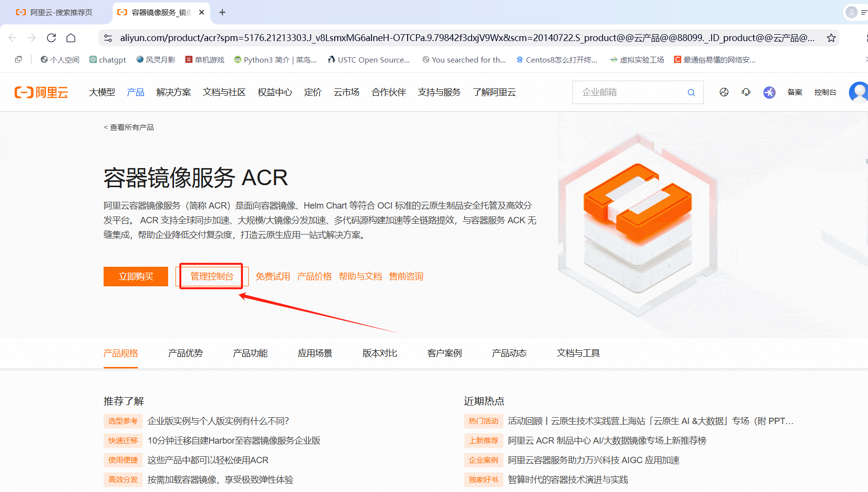Open the 单机游戏 bookmark
The image size is (868, 492).
click(x=205, y=60)
